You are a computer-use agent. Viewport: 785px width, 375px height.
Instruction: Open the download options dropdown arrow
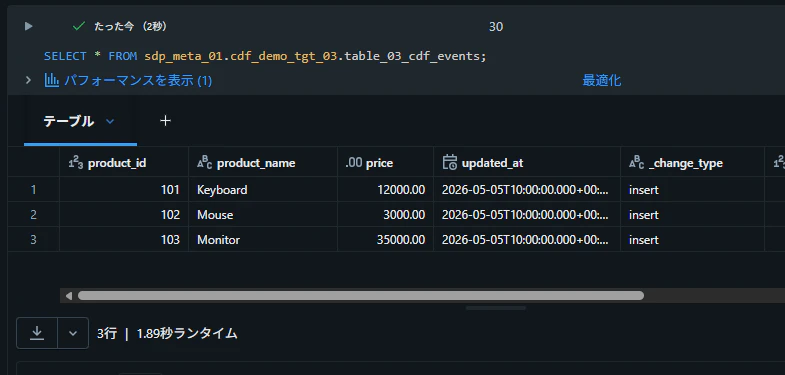pyautogui.click(x=73, y=332)
